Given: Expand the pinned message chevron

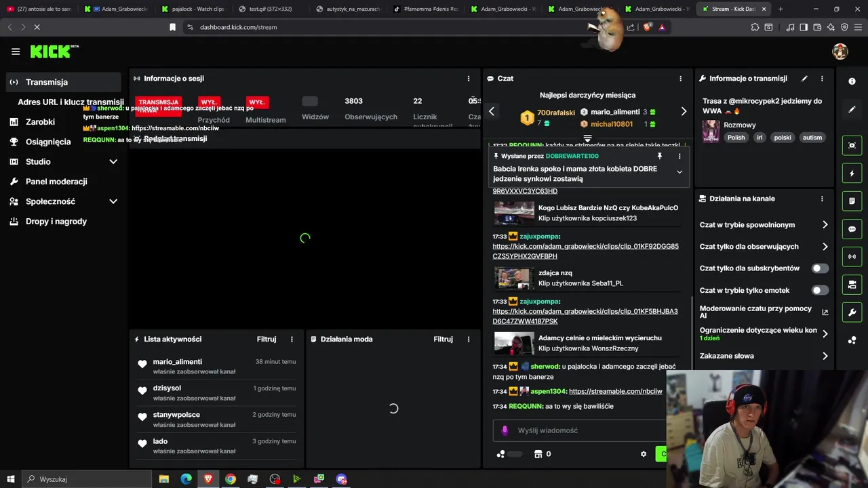Looking at the screenshot, I should pos(679,172).
